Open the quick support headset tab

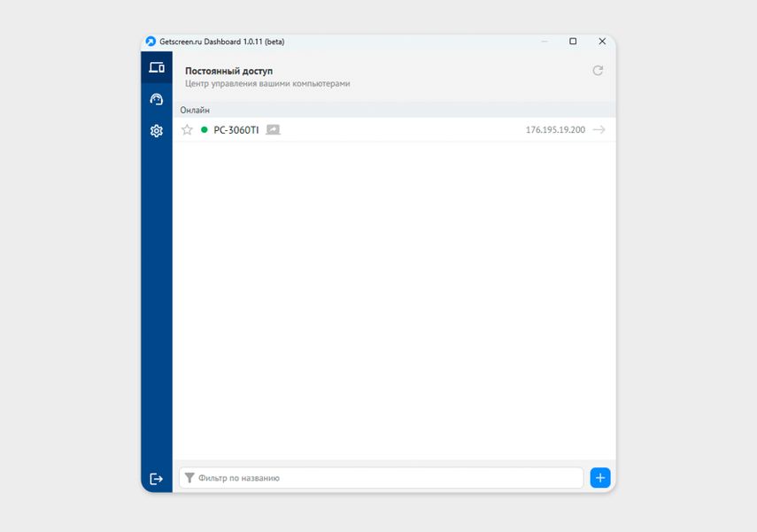[x=157, y=99]
